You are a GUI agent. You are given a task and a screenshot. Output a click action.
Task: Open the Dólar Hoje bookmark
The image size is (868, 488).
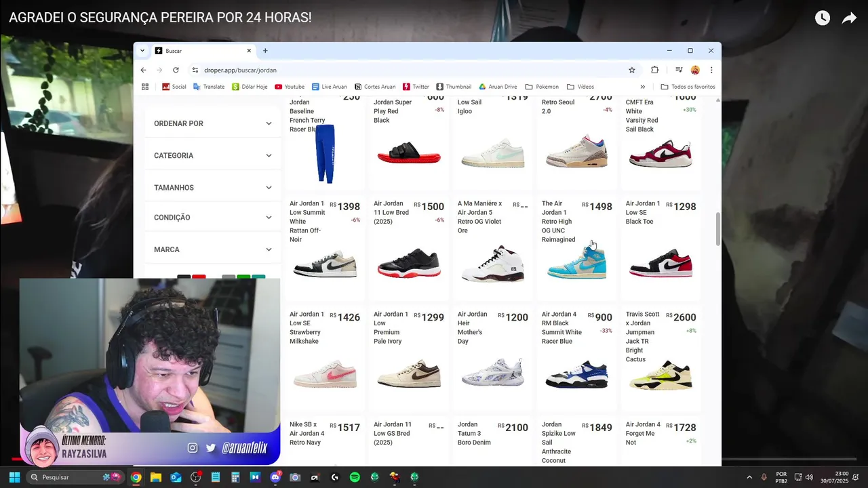250,87
